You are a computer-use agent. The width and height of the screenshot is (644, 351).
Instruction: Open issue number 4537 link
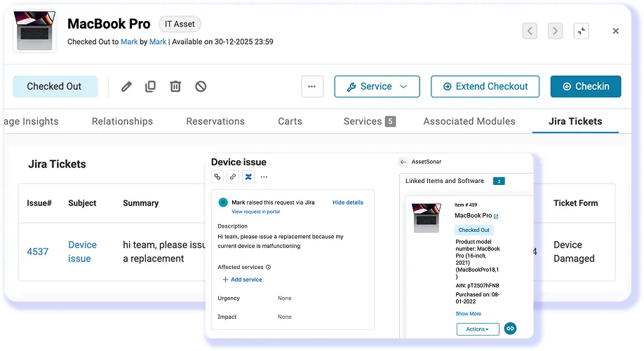click(38, 252)
